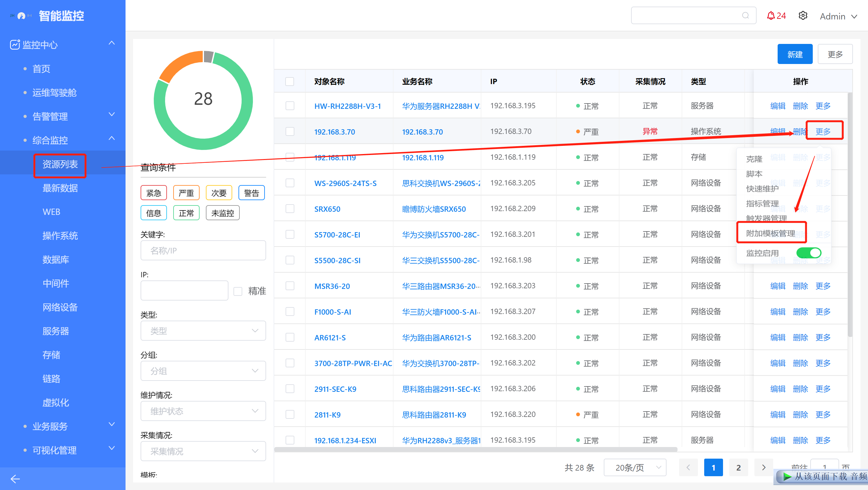Click the top 更多 button
Screen dimensions: 868x490
click(835, 54)
